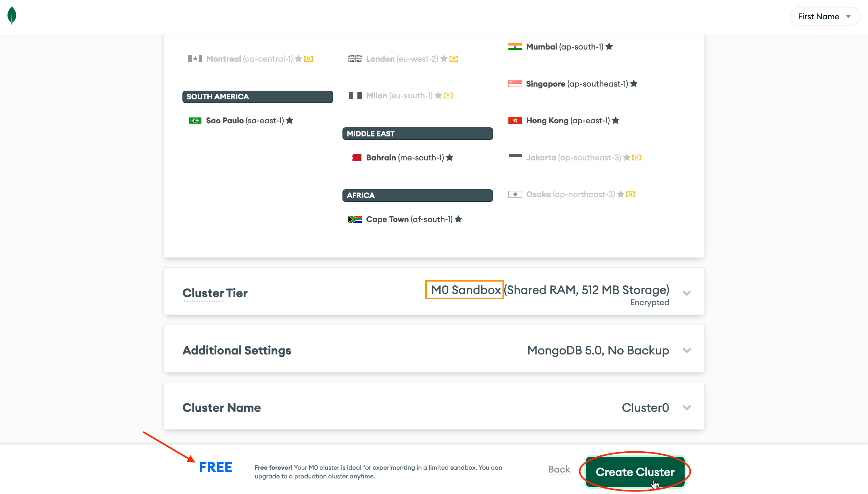Toggle the favorite star for Singapore
868x494 pixels.
[634, 83]
